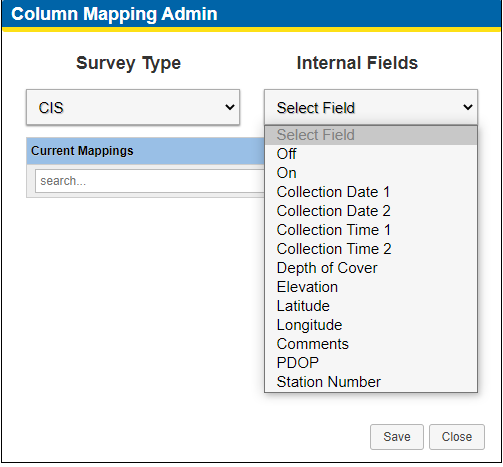Screen dimensions: 503x467
Task: Pick Collection Time 1 from the list
Action: pyautogui.click(x=371, y=230)
